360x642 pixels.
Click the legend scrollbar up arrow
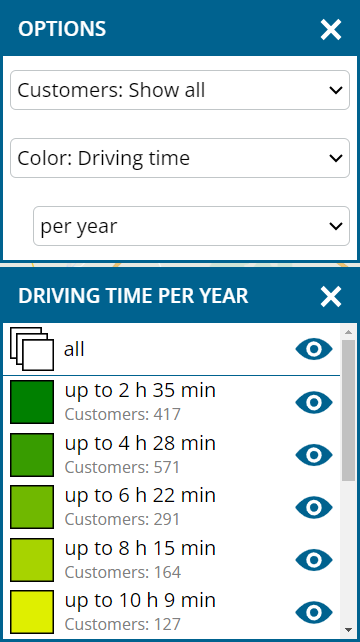coord(349,332)
